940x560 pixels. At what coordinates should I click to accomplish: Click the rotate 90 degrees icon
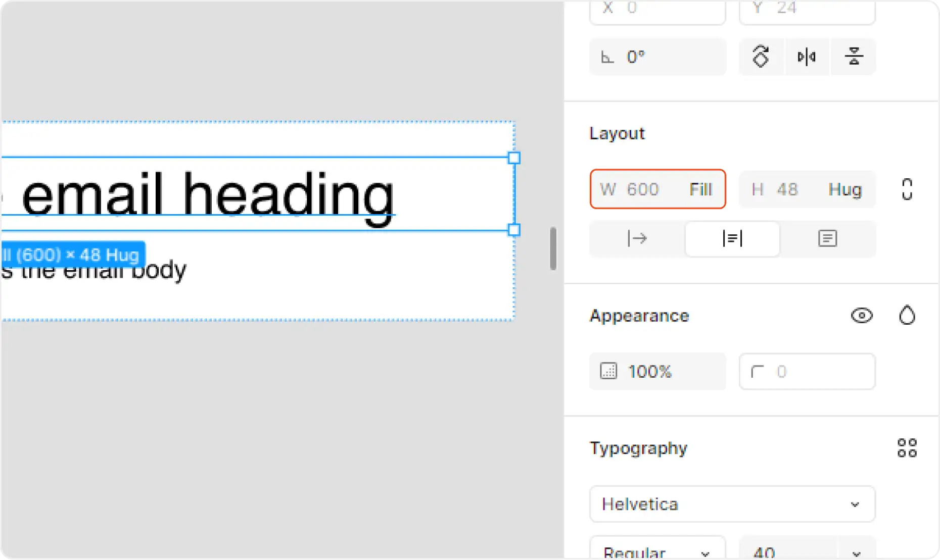coord(761,57)
